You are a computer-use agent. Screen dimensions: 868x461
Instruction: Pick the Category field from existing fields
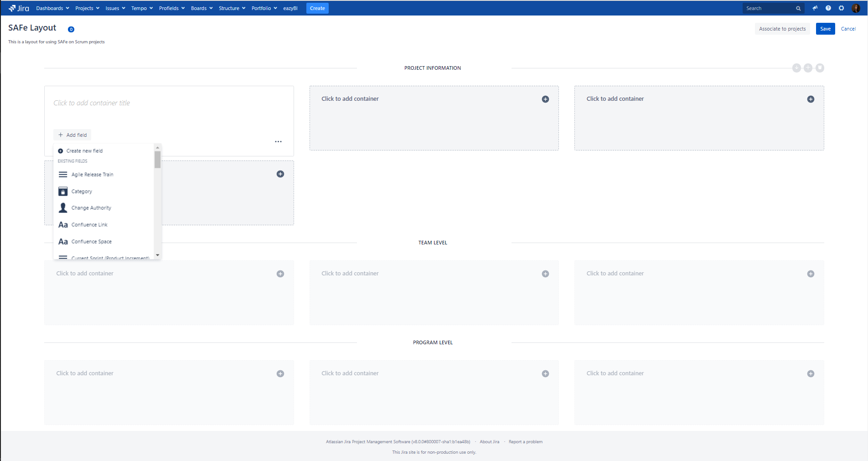click(x=82, y=191)
